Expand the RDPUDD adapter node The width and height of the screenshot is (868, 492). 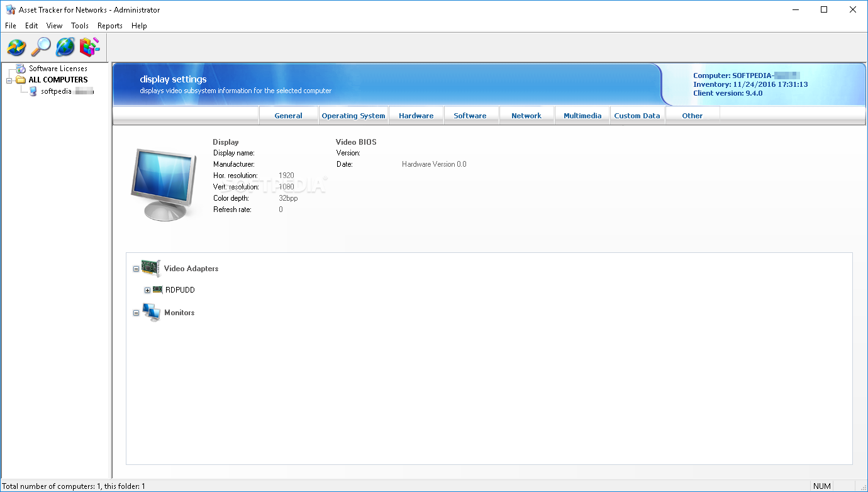click(x=147, y=291)
